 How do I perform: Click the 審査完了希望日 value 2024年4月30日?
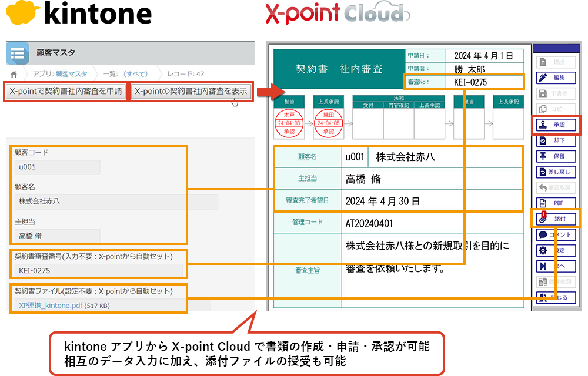coord(383,201)
